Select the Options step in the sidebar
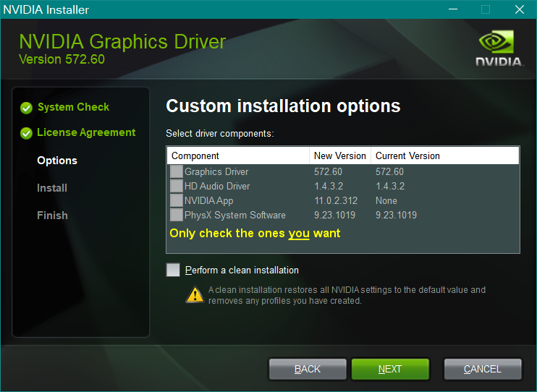537x392 pixels. pos(57,161)
